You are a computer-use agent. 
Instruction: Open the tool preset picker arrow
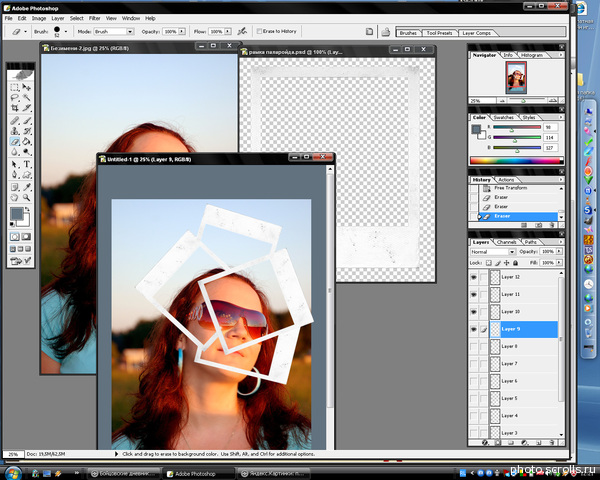point(26,32)
